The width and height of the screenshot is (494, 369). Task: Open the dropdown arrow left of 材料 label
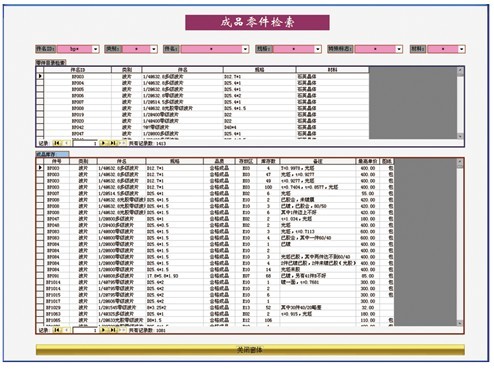pos(399,49)
